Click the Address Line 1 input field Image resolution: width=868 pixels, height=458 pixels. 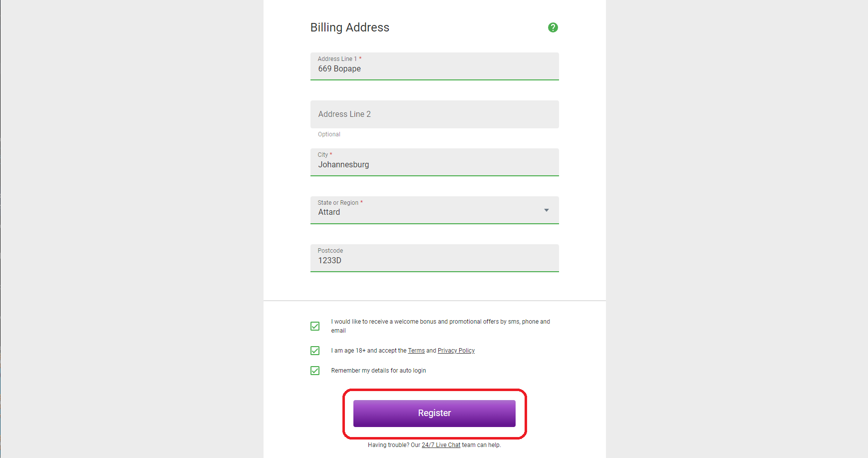point(434,69)
